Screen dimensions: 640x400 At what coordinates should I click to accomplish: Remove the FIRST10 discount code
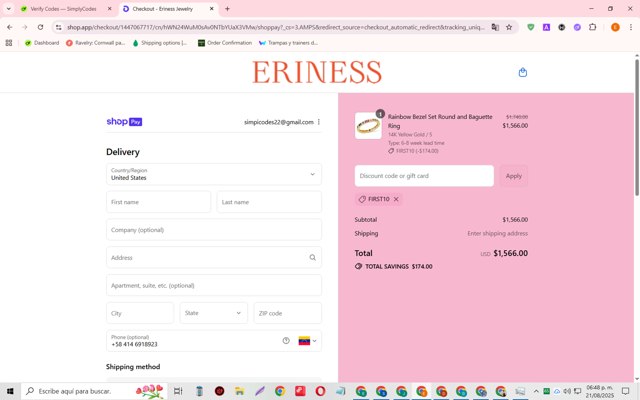(396, 199)
